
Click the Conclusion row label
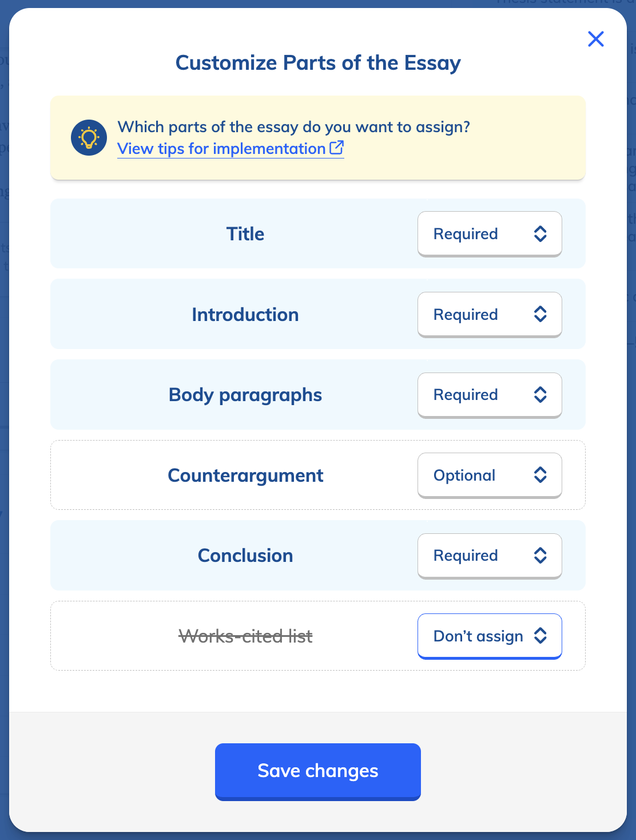[245, 556]
